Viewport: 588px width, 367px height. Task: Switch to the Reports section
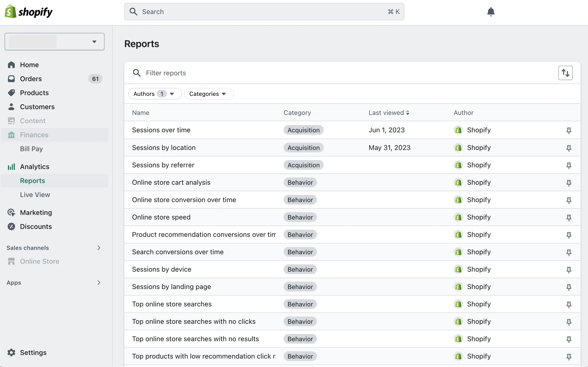pos(32,180)
